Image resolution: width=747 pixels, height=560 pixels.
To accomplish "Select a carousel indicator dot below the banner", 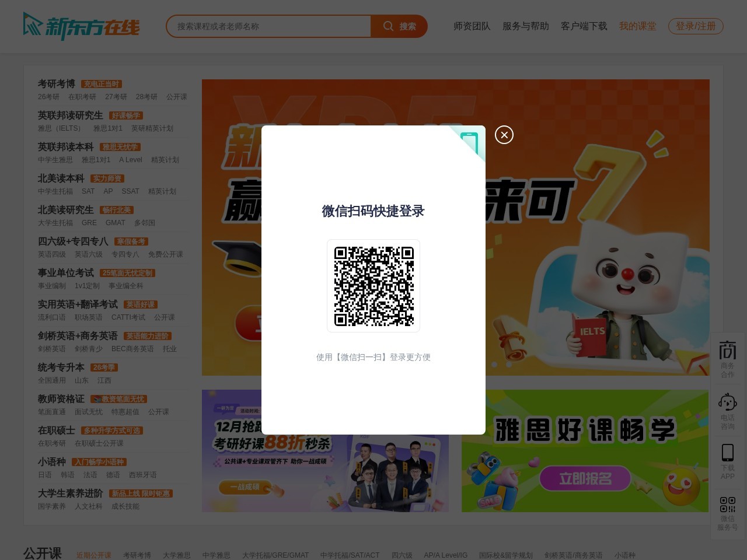I will pos(495,365).
